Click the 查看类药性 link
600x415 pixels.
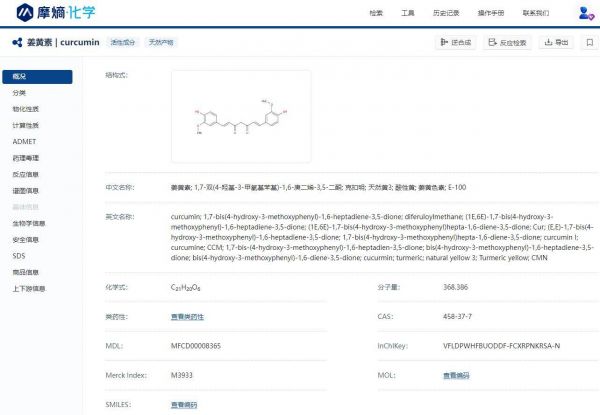(186, 316)
